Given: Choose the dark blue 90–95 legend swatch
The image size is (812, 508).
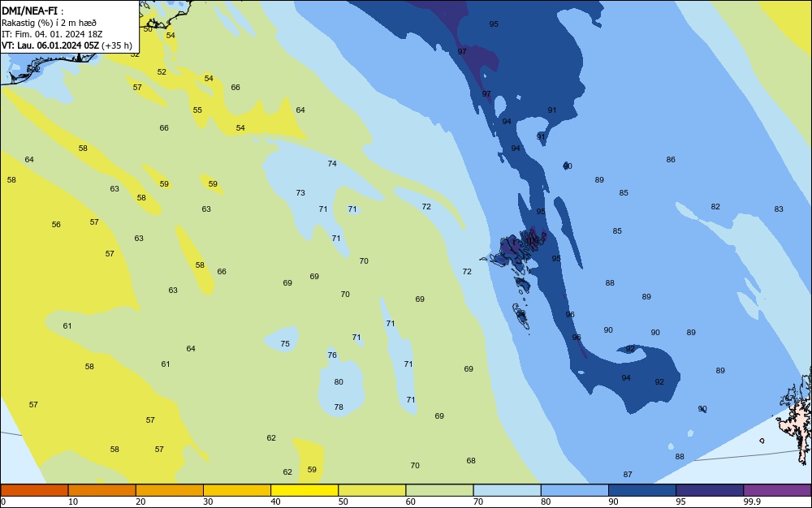Looking at the screenshot, I should pyautogui.click(x=642, y=490).
